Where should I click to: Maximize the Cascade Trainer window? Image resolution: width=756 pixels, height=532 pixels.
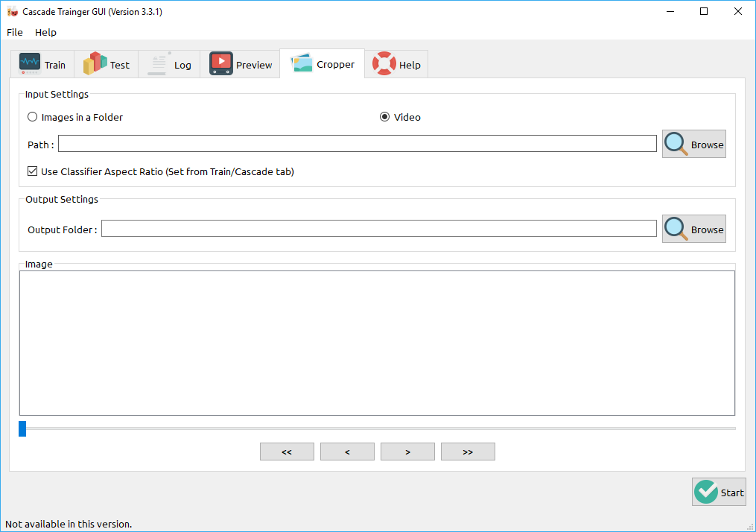pos(704,11)
